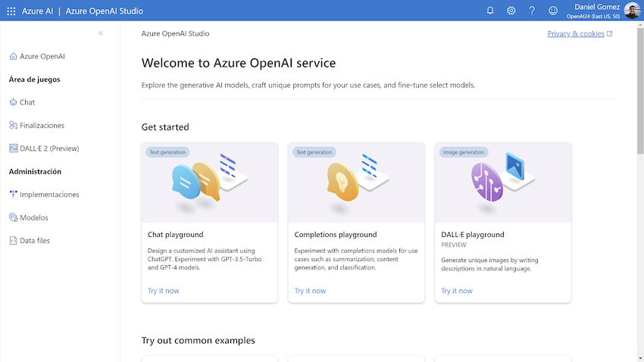
Task: Click the Azure OpenAI home icon
Action: (x=13, y=57)
